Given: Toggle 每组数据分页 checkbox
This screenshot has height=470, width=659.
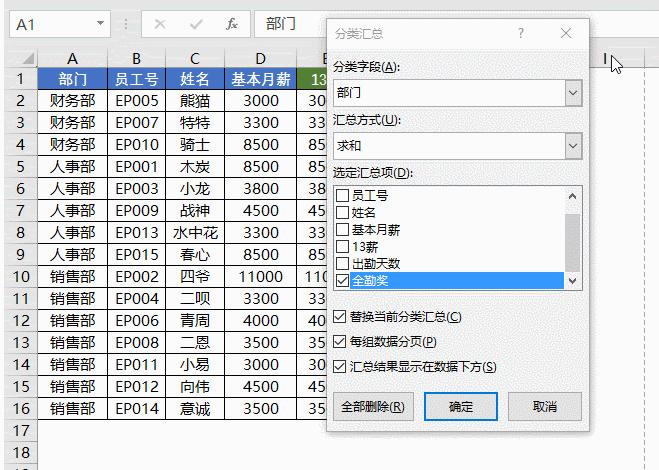Looking at the screenshot, I should click(339, 342).
